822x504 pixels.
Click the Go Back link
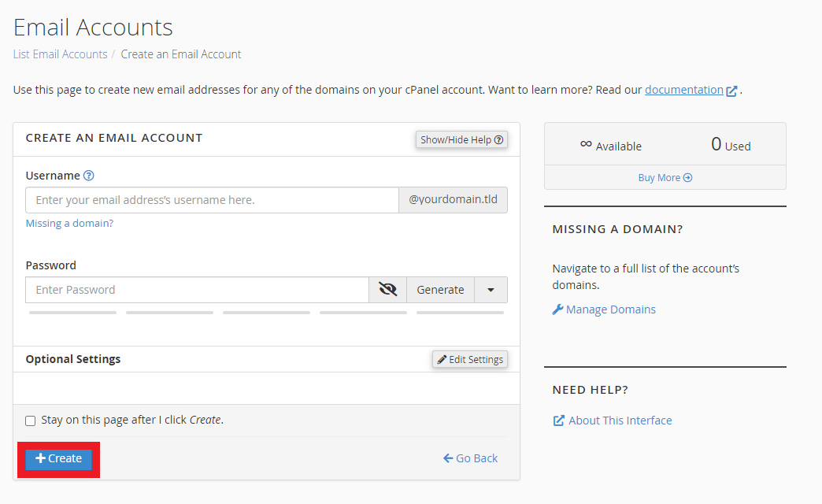coord(470,458)
